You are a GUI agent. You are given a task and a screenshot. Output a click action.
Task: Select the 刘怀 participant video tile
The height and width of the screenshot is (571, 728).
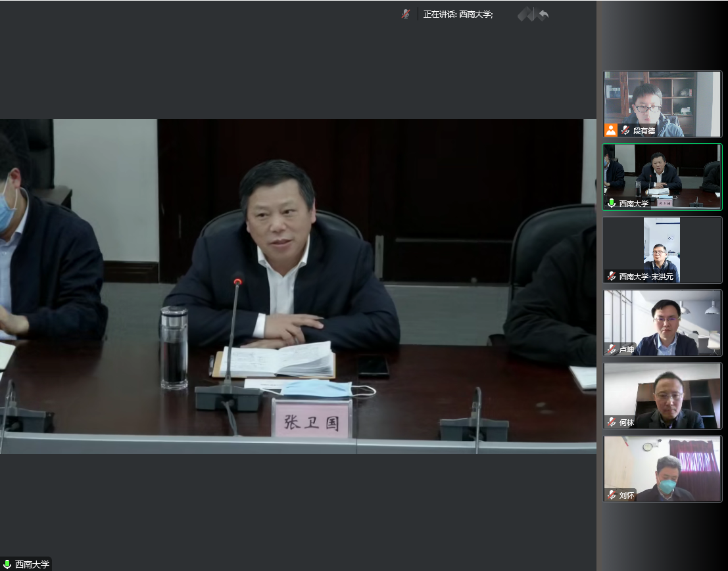tap(662, 467)
